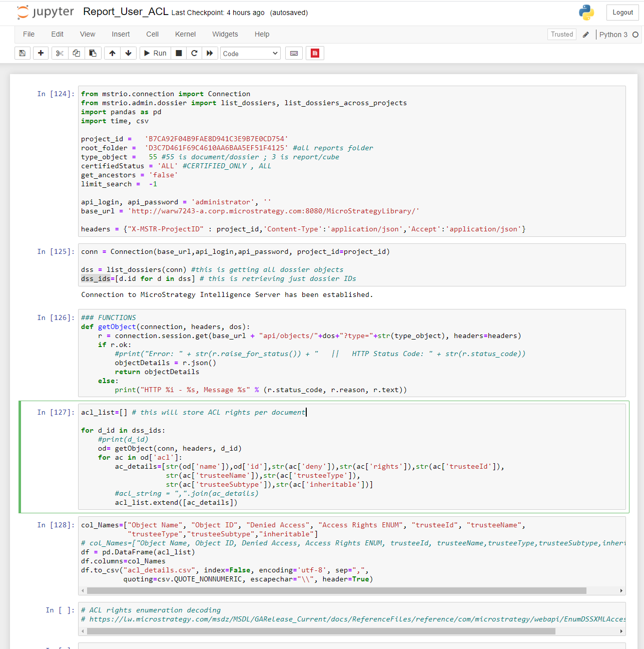Move the selected cell down
Screen dimensions: 644x649
click(128, 53)
